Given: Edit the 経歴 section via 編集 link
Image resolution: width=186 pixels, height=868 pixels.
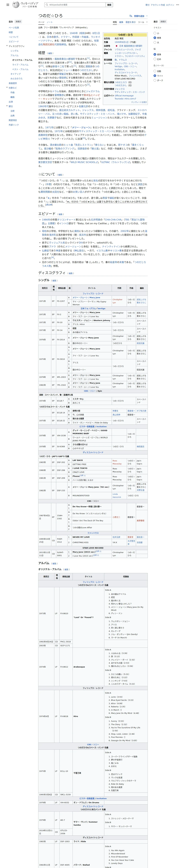Looking at the screenshot, I should [50, 53].
